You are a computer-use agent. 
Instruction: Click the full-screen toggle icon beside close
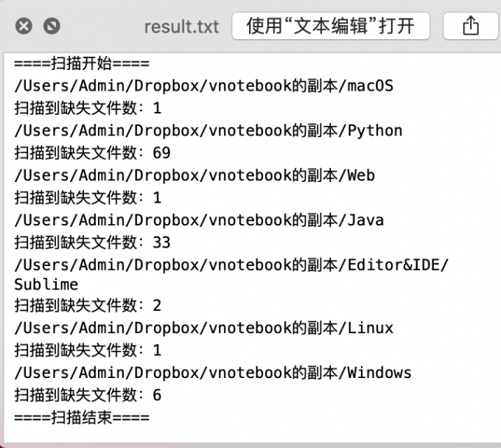pyautogui.click(x=52, y=26)
